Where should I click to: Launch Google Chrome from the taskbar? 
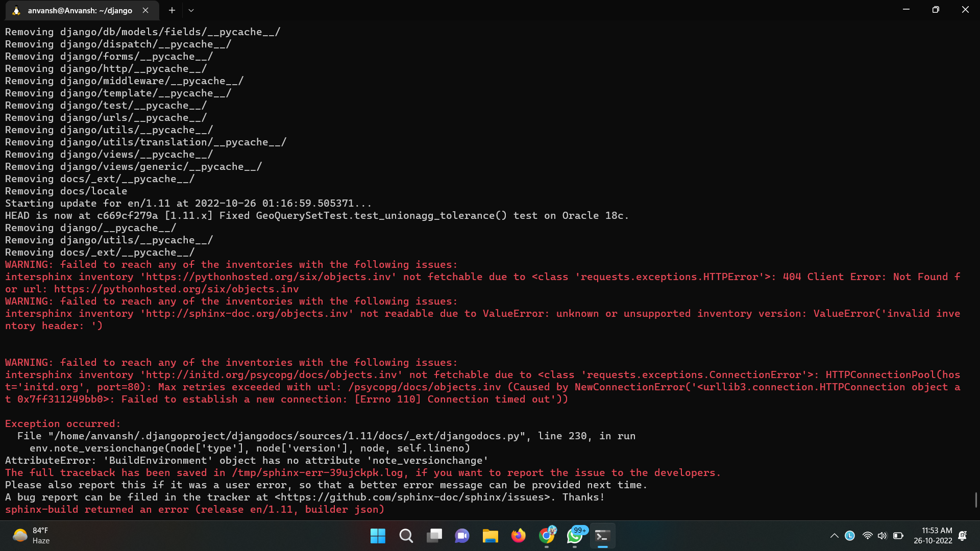click(546, 536)
